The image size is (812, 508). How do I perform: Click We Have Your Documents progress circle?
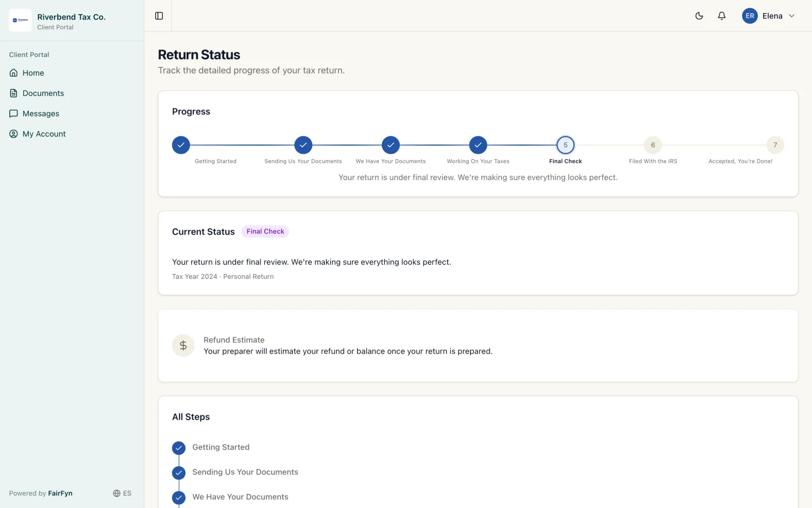[390, 145]
